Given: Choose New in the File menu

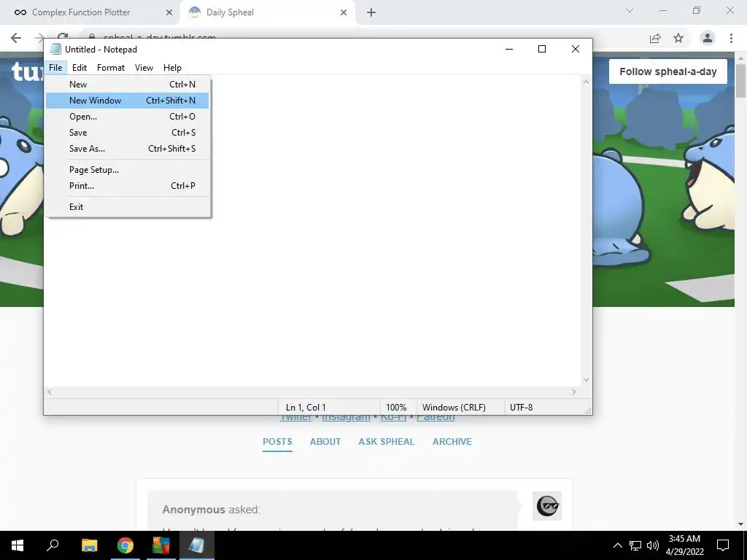Looking at the screenshot, I should pos(127,85).
